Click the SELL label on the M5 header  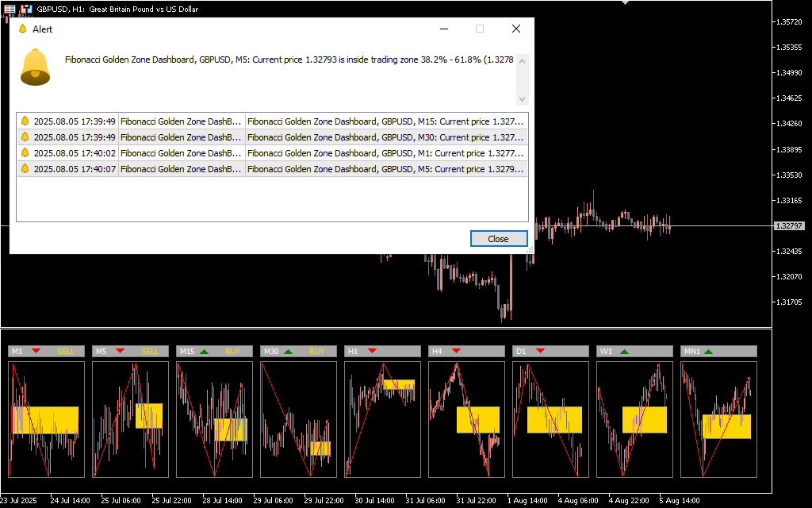[150, 351]
